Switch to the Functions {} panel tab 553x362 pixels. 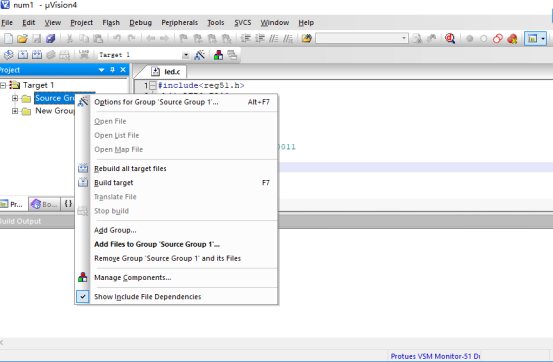pyautogui.click(x=68, y=204)
